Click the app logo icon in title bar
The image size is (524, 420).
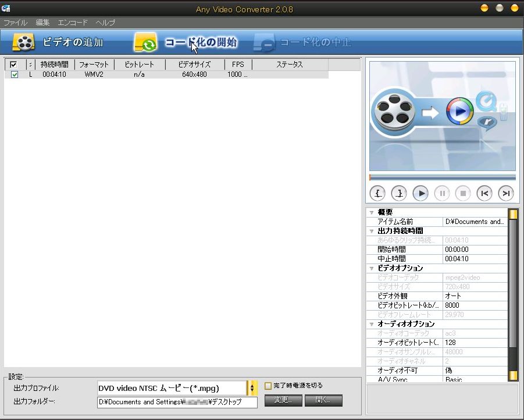coord(6,8)
